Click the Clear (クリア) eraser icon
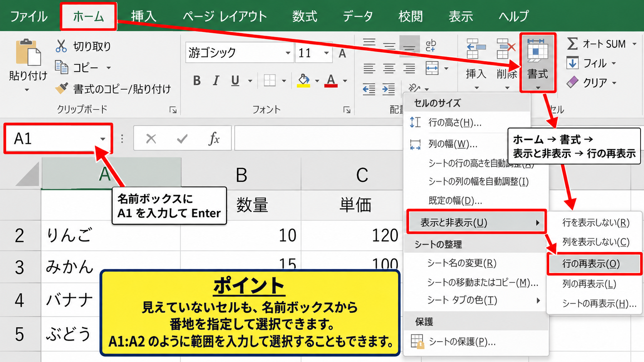This screenshot has height=362, width=644. [572, 82]
